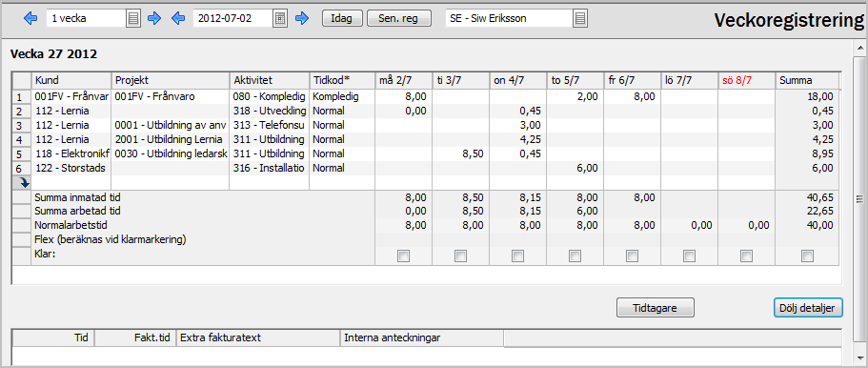Click the 3,00 cell under on 4/7
Screen dimensions: 868x368
(x=517, y=125)
